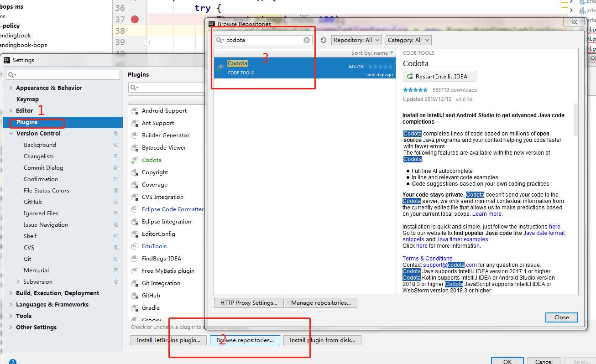
Task: Expand the Languages & Frameworks node
Action: coord(11,305)
